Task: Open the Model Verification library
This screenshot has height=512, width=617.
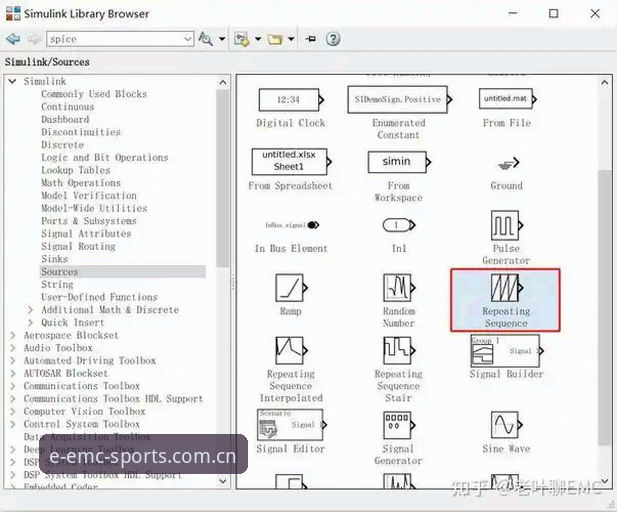Action: click(x=89, y=196)
